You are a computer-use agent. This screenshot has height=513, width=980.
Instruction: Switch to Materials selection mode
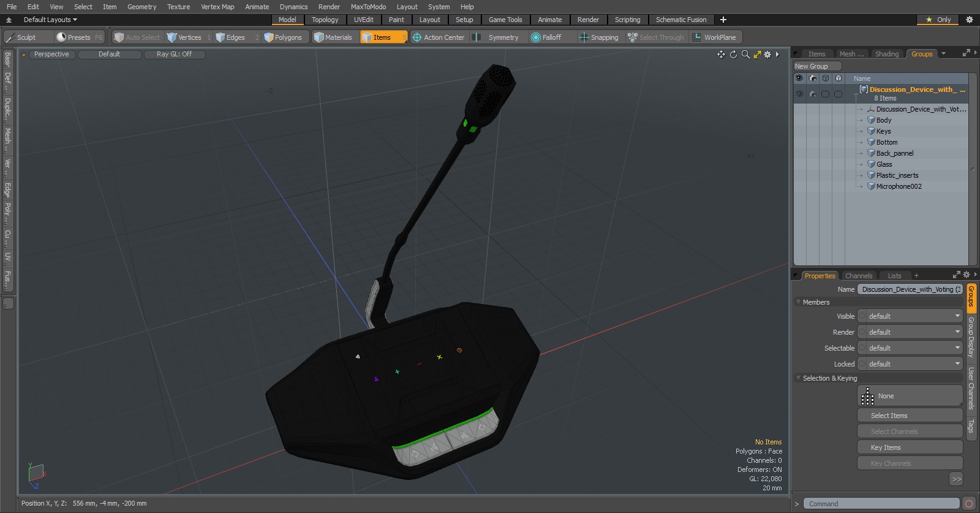point(334,37)
